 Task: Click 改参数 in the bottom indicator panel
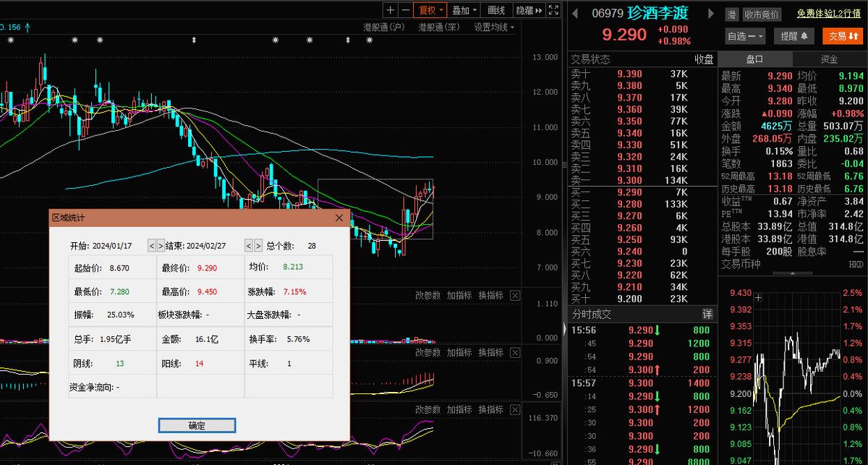click(427, 409)
